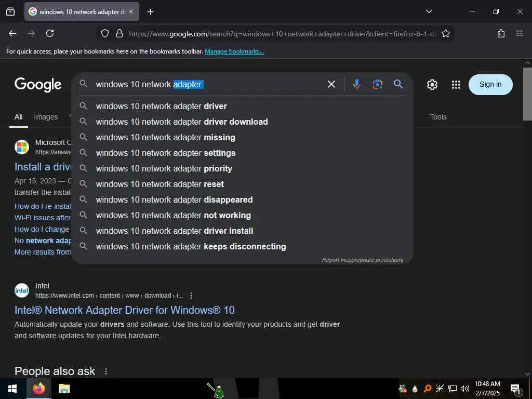Screen dimensions: 532x399
Task: Reload the current page
Action: 50,33
